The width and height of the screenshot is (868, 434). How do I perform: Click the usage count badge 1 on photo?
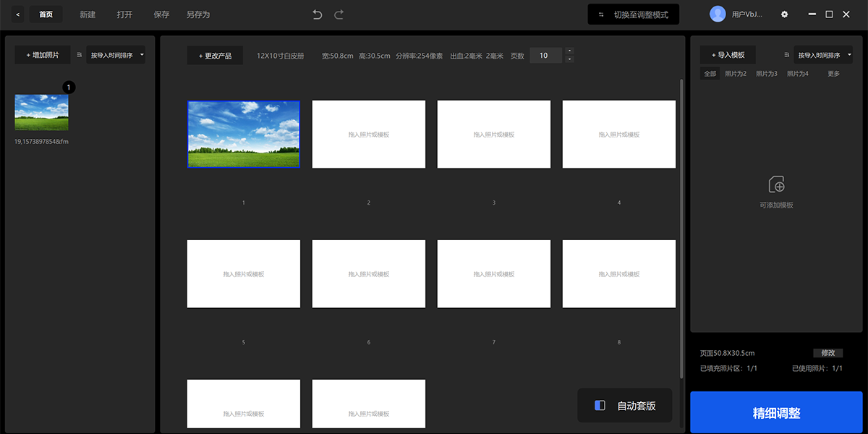[69, 88]
